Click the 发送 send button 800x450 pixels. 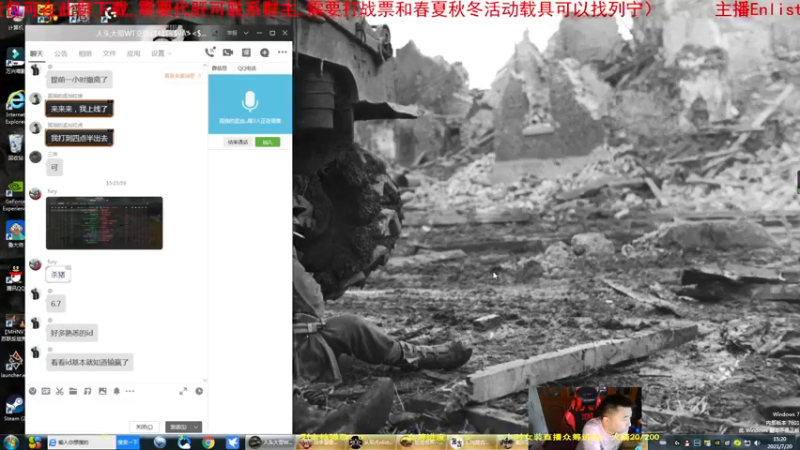179,427
